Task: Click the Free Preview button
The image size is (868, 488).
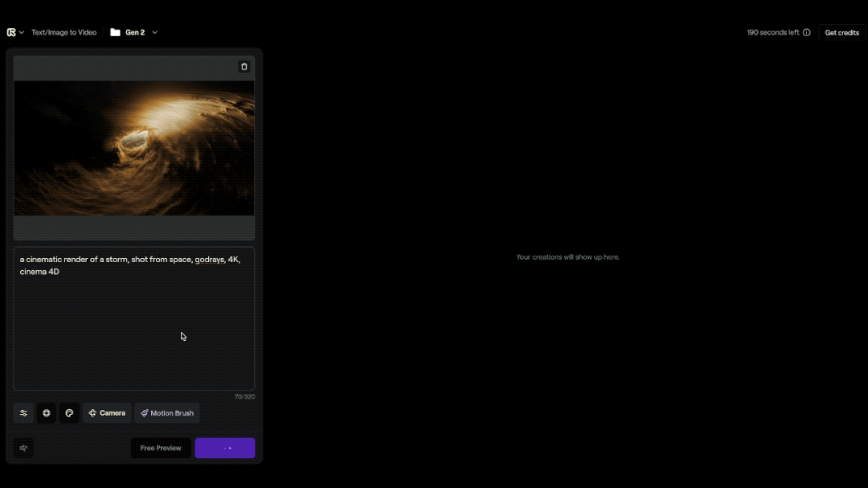Action: [161, 448]
